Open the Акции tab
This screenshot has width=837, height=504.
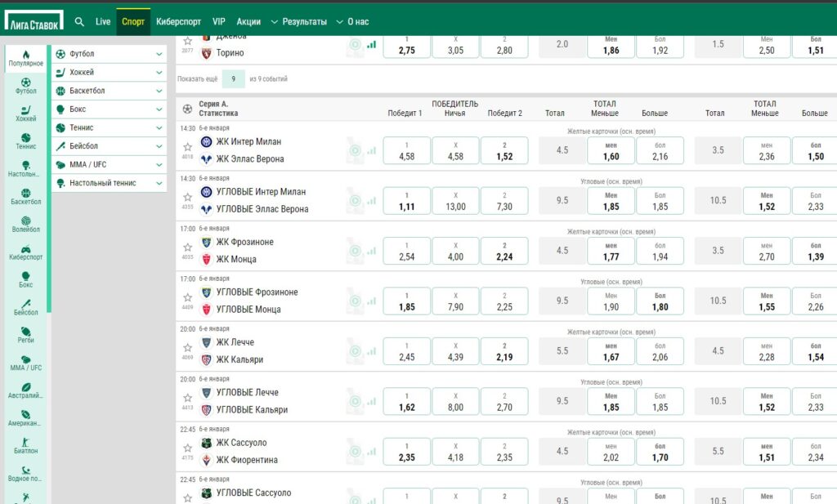pyautogui.click(x=248, y=22)
